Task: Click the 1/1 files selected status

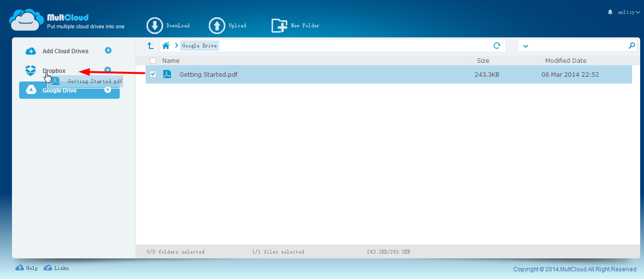Action: coord(278,252)
